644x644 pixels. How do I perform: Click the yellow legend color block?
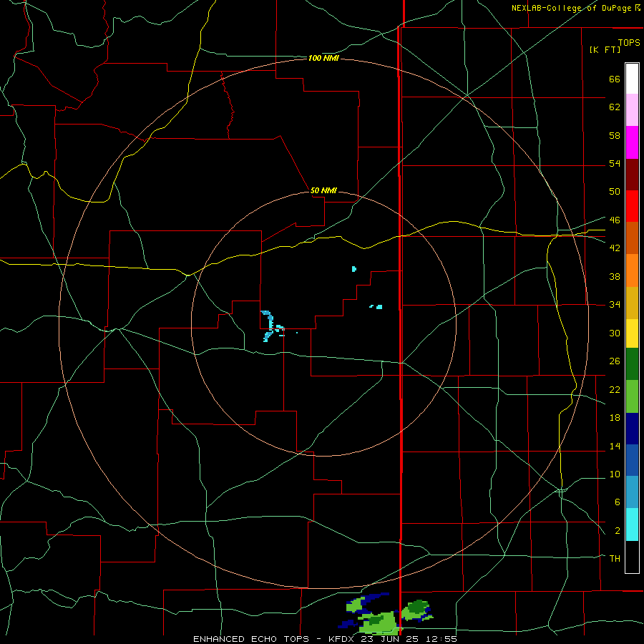pyautogui.click(x=632, y=333)
